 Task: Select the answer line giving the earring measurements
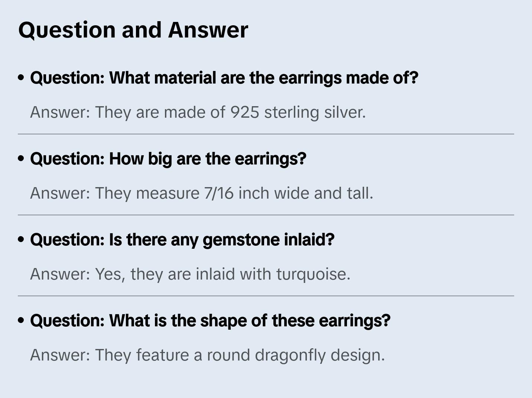click(x=201, y=193)
